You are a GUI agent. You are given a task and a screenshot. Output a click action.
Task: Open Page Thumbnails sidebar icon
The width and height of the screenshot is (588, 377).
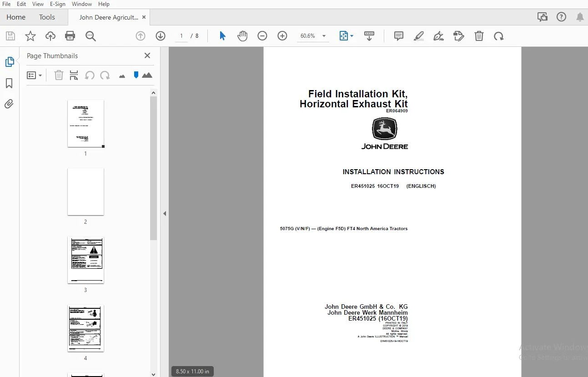coord(10,62)
